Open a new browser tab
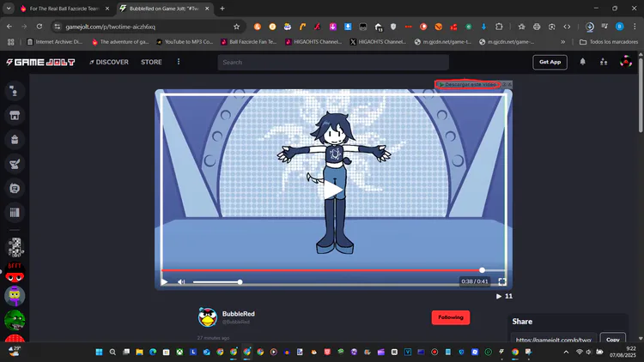644x362 pixels. [x=222, y=9]
